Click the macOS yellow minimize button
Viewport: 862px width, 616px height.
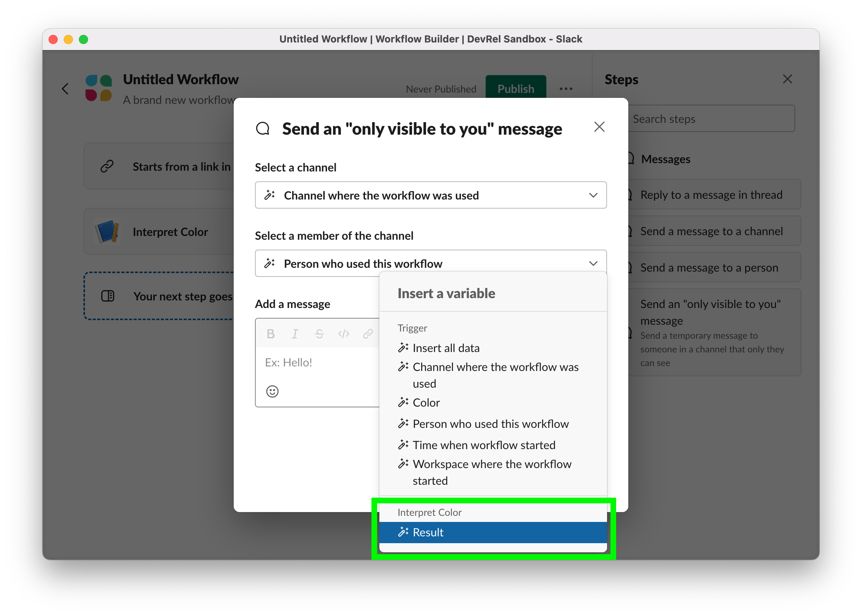click(x=68, y=39)
